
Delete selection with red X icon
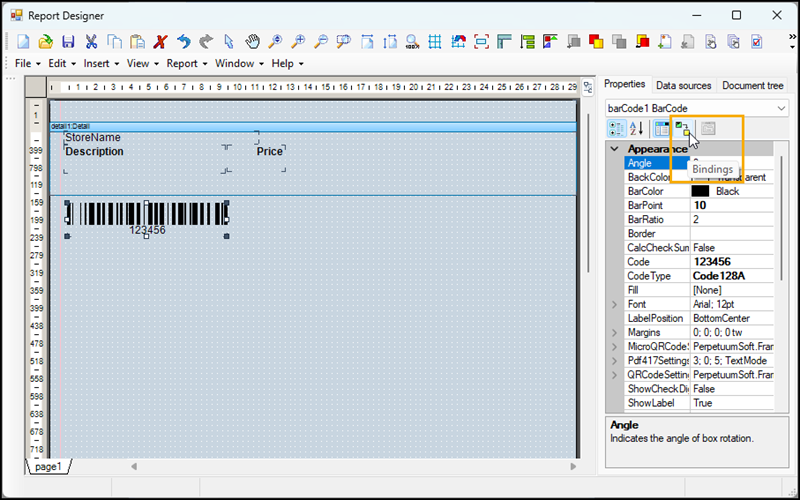click(x=160, y=41)
